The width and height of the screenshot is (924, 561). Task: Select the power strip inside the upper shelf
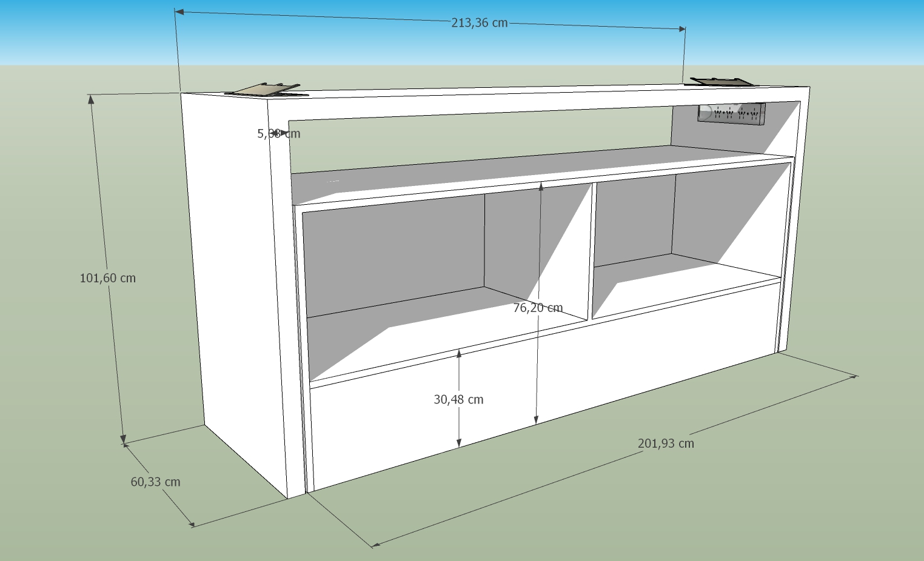tap(731, 113)
